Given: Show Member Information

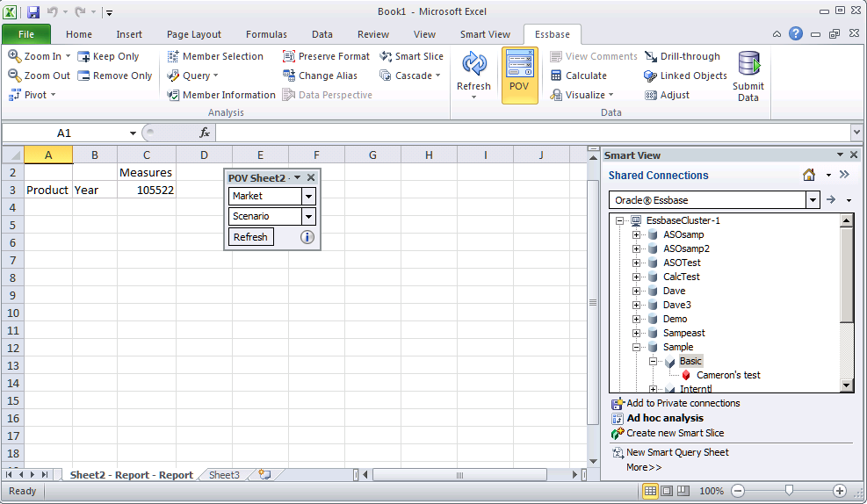Looking at the screenshot, I should 221,95.
